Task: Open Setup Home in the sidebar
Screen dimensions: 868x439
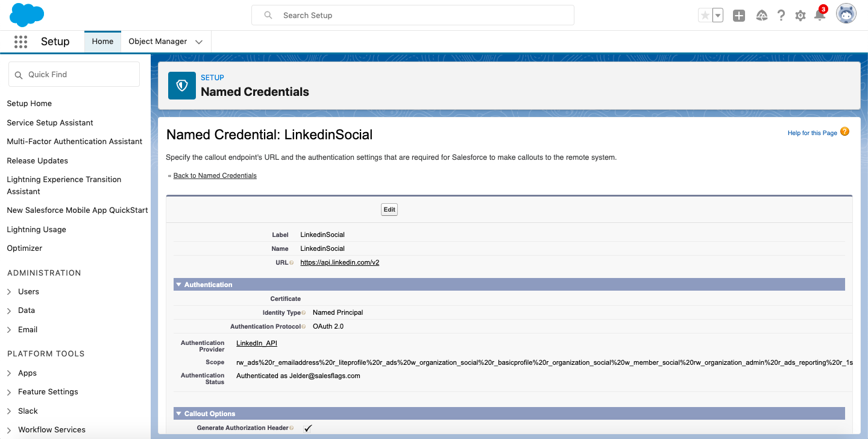Action: [30, 104]
